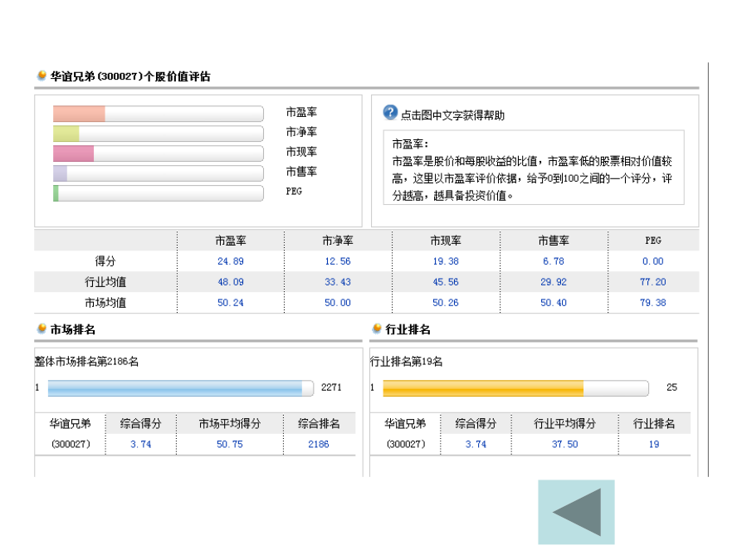Click 3.74 综合得分 in industry ranking table

476,445
